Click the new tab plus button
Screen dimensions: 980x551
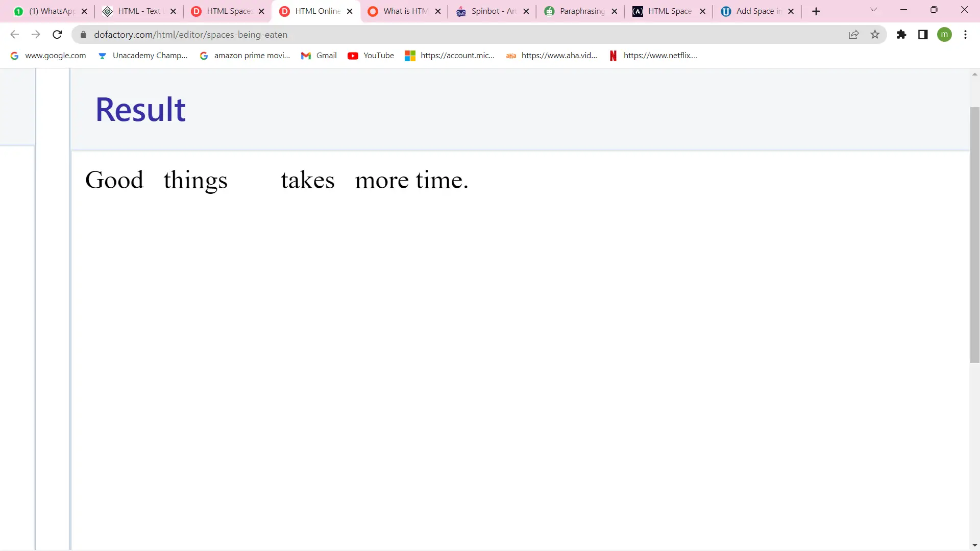pyautogui.click(x=815, y=11)
